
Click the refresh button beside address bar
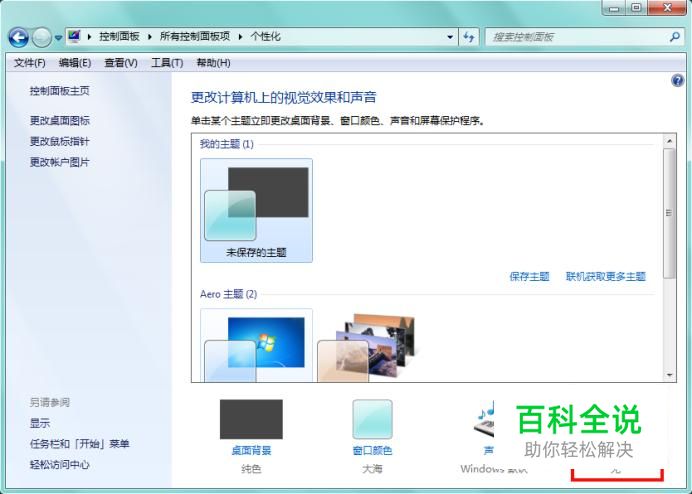pos(469,37)
